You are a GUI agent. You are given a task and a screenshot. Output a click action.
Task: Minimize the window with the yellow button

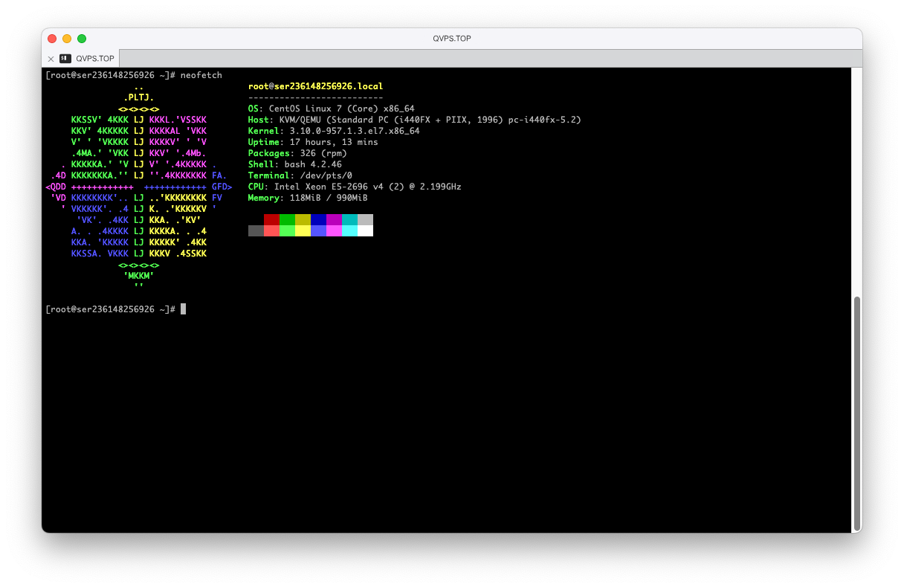(67, 39)
